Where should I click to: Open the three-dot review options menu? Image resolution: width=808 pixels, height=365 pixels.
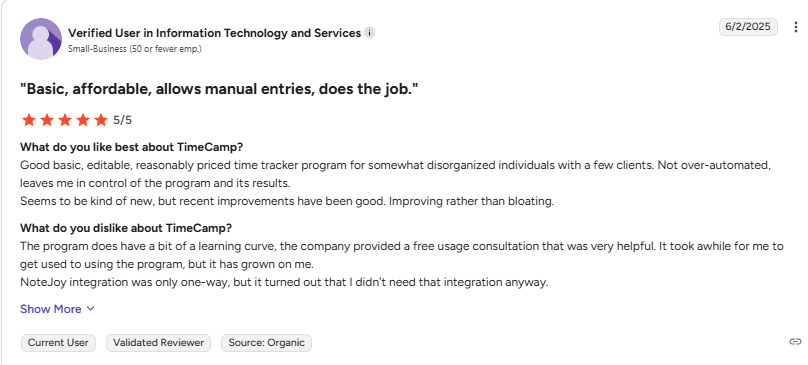point(796,27)
